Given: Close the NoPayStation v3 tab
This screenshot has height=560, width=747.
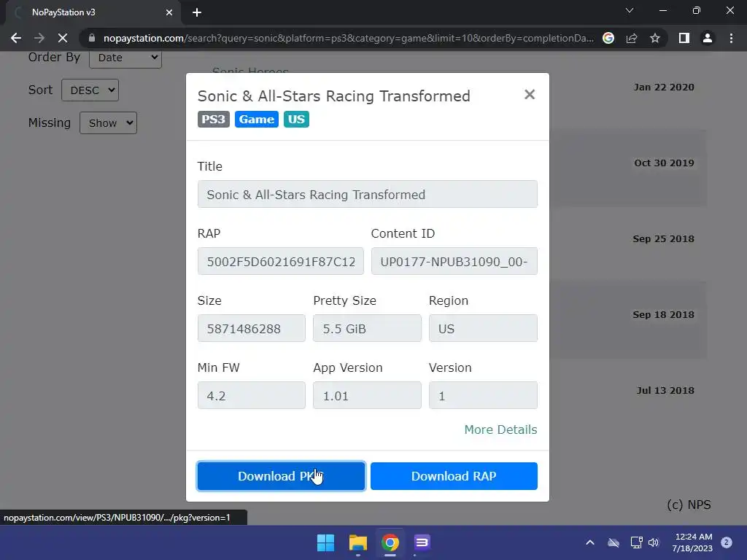Looking at the screenshot, I should [169, 12].
